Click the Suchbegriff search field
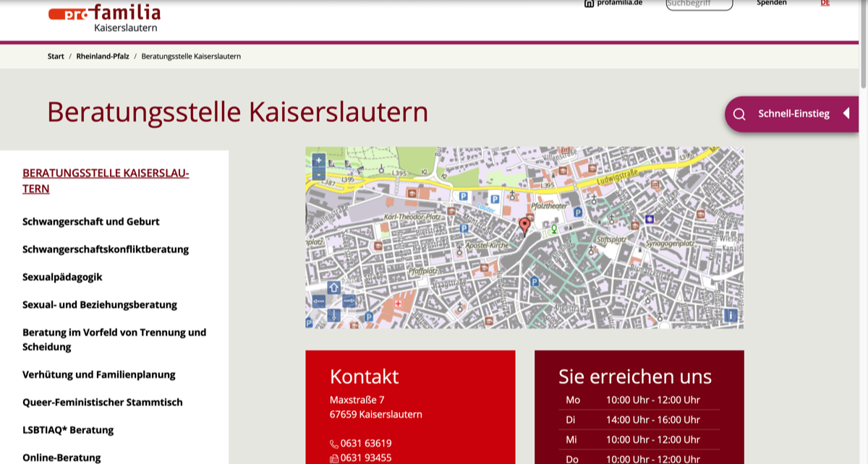868x464 pixels. (x=699, y=4)
